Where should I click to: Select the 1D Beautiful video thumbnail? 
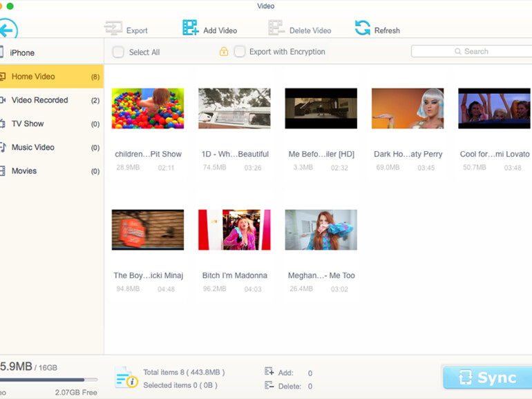pos(234,108)
